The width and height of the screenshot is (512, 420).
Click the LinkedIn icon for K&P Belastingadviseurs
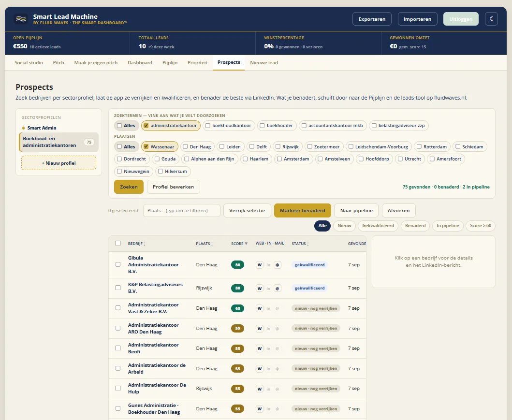[268, 288]
